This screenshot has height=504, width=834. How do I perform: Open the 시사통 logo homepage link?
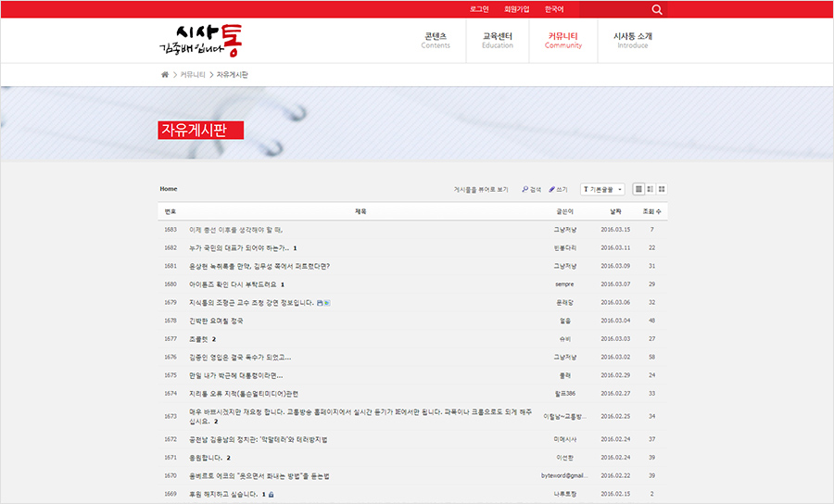[205, 41]
